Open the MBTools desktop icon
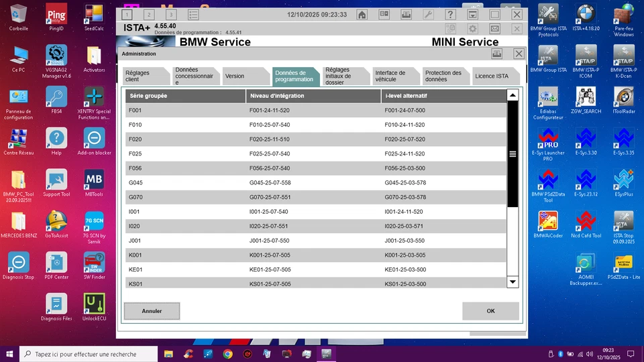Viewport: 644px width, 362px height. coord(94,183)
